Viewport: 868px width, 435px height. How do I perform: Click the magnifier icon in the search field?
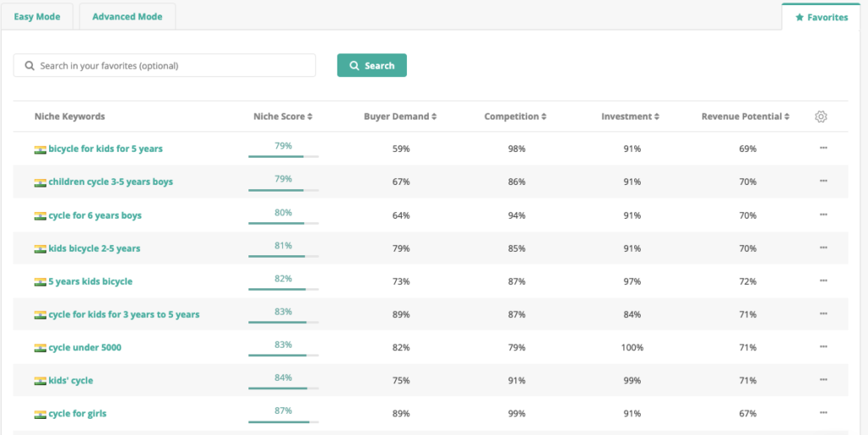(x=30, y=66)
